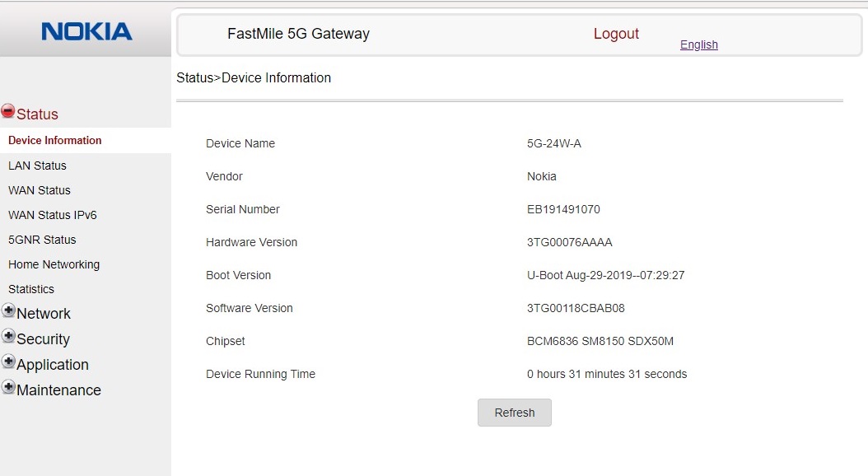
Task: Log out of the gateway
Action: click(616, 34)
